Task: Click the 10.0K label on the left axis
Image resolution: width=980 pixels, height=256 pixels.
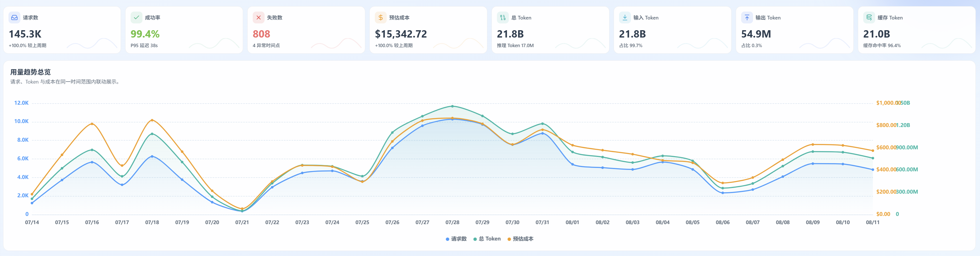Action: click(21, 122)
